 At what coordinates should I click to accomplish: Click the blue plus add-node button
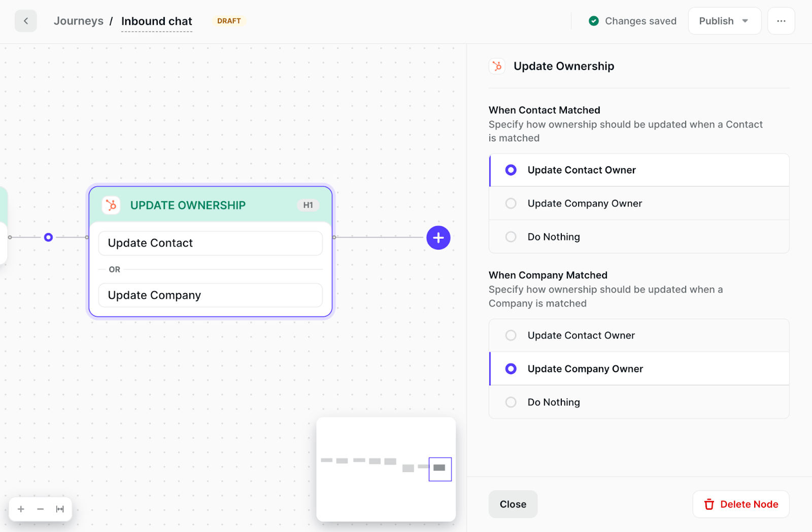438,238
